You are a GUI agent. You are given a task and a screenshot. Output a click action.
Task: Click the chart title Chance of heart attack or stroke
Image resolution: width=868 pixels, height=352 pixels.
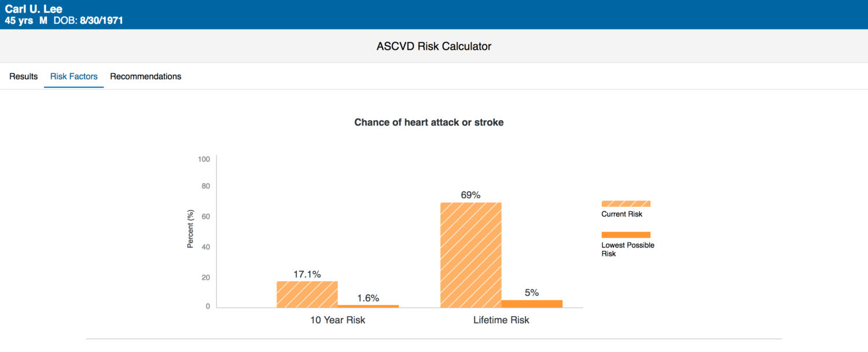point(428,122)
